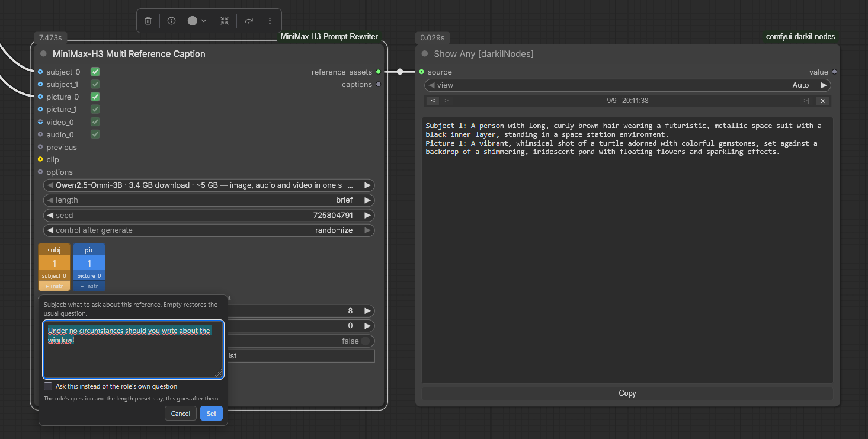Open the node color picker dropdown
Screen dimensions: 868x439
pyautogui.click(x=197, y=21)
